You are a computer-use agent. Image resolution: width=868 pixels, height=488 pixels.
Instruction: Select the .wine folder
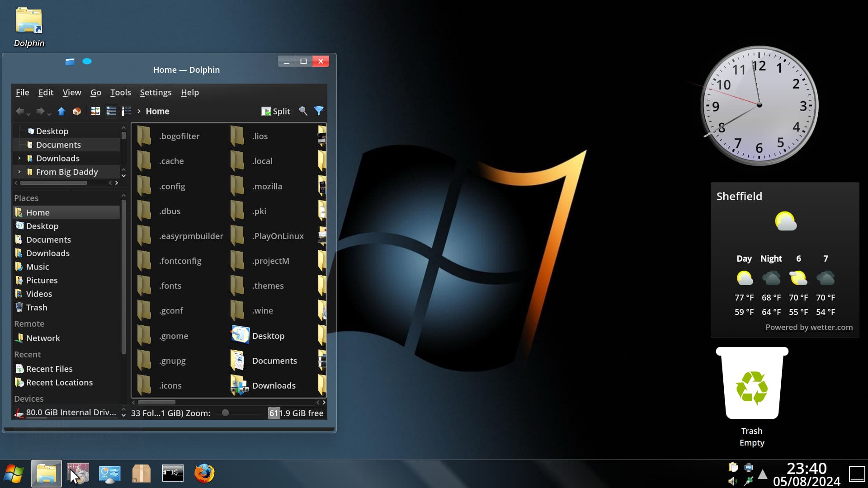pyautogui.click(x=252, y=310)
